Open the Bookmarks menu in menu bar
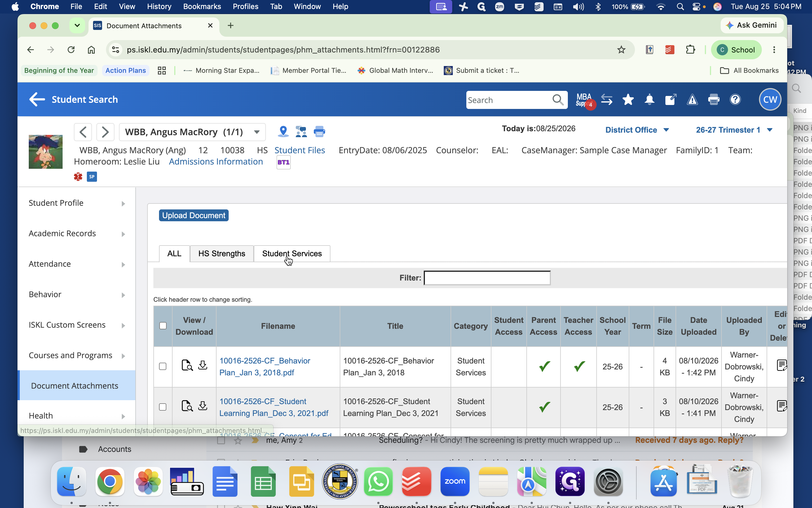 pyautogui.click(x=202, y=6)
